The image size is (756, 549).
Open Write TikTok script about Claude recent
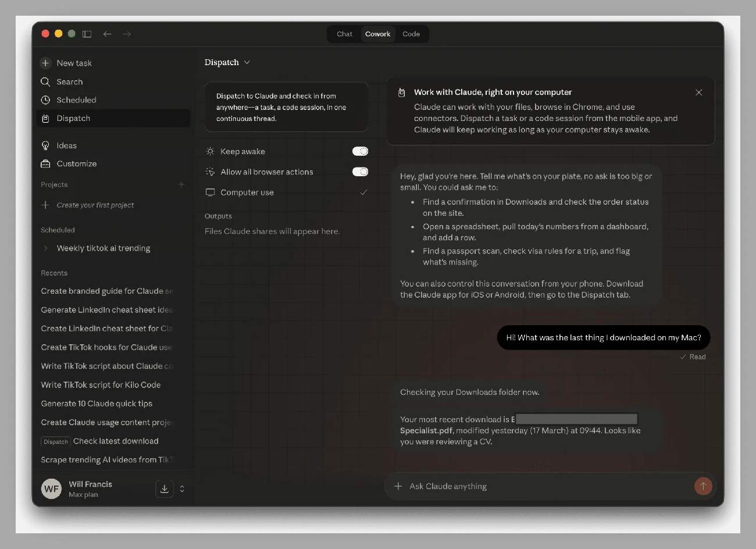(x=108, y=366)
